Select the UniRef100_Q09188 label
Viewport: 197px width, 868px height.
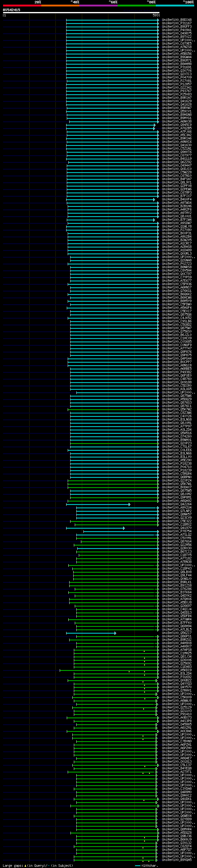pos(177,382)
